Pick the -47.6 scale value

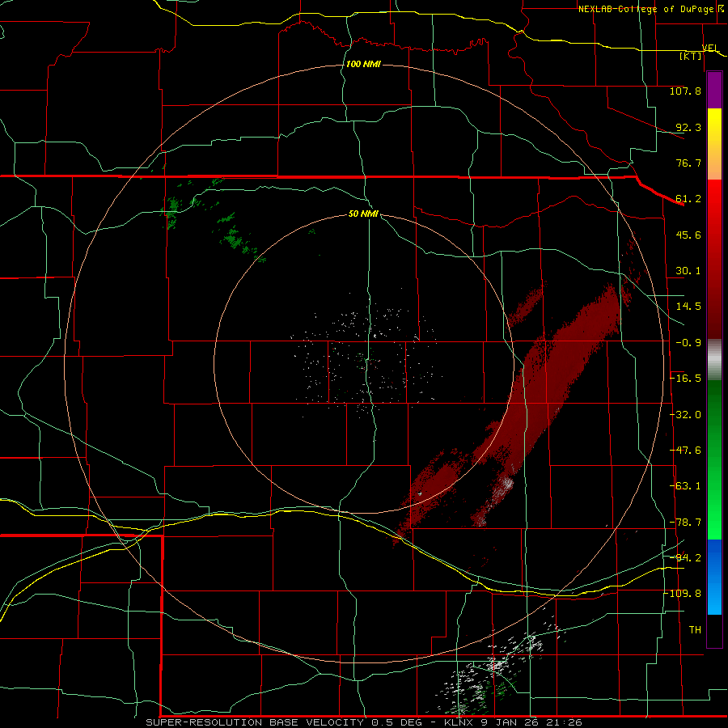(x=685, y=451)
